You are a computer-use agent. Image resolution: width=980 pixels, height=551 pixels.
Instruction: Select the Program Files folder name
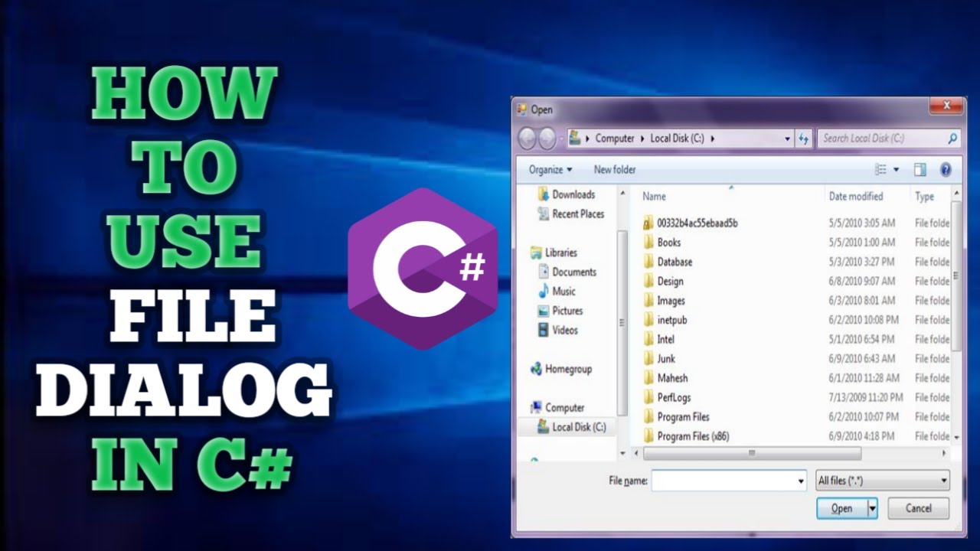pos(684,417)
